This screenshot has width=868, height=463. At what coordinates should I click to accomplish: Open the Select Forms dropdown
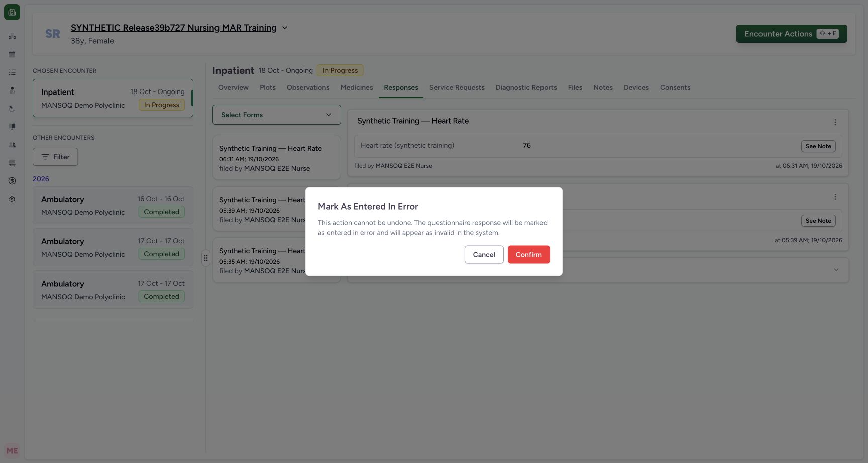point(277,115)
